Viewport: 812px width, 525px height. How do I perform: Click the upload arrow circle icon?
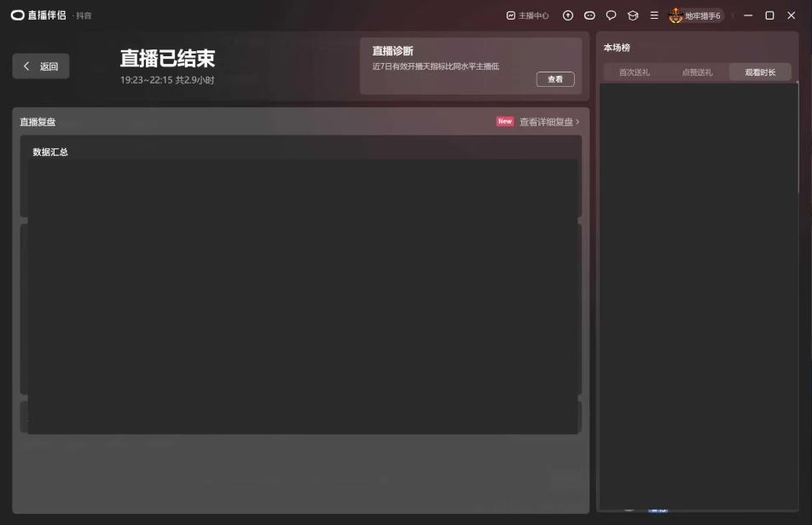coord(567,15)
